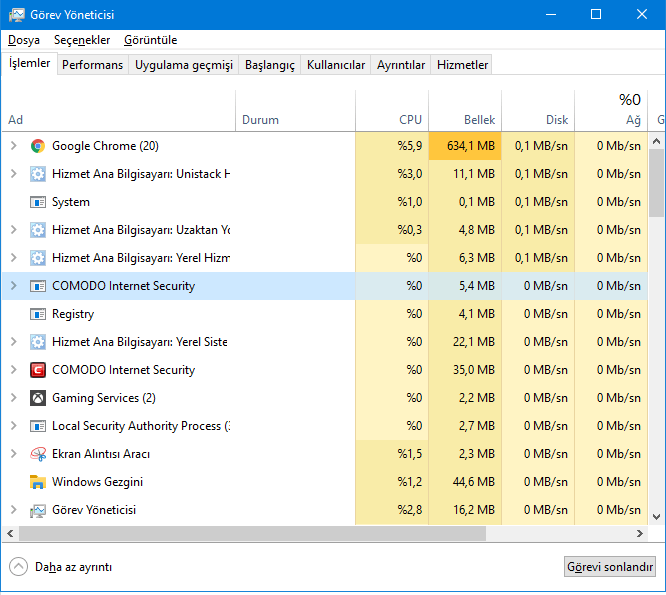Viewport: 666px width, 595px height.
Task: Click the Ekran Alıntısı Aracı scissors icon
Action: (38, 454)
